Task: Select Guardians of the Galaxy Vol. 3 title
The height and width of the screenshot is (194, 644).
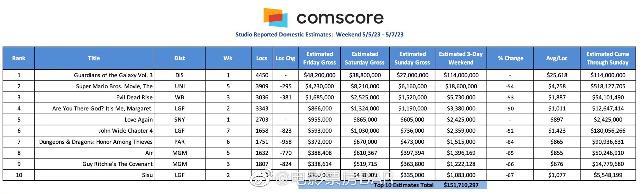Action: click(113, 75)
